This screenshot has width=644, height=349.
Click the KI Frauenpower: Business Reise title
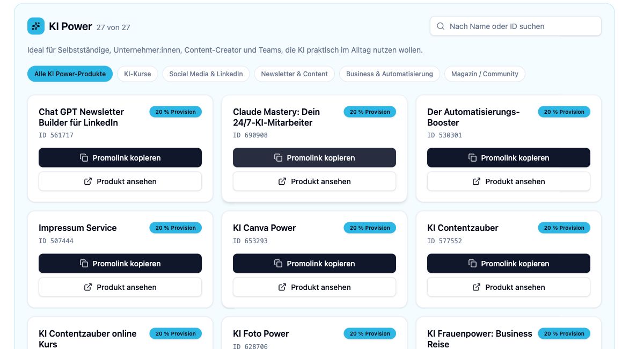click(480, 339)
